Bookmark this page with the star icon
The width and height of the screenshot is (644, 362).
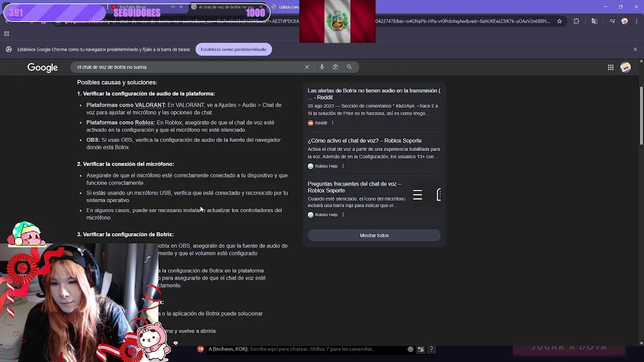click(559, 21)
